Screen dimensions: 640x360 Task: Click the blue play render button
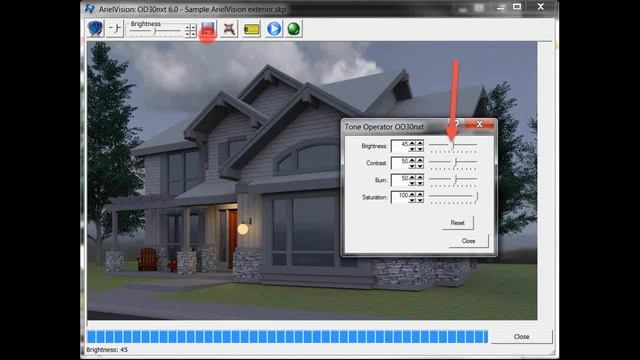coord(274,29)
